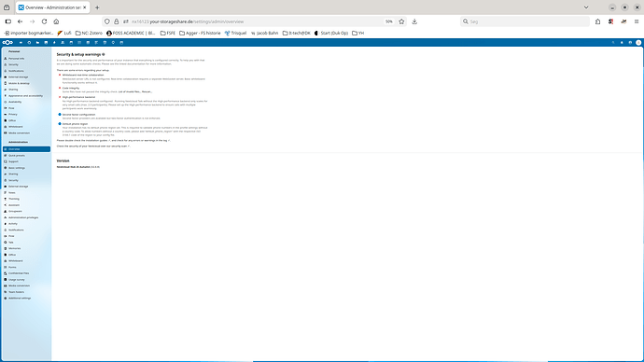Image resolution: width=644 pixels, height=362 pixels.
Task: Open Forms administration settings
Action: [x=26, y=267]
